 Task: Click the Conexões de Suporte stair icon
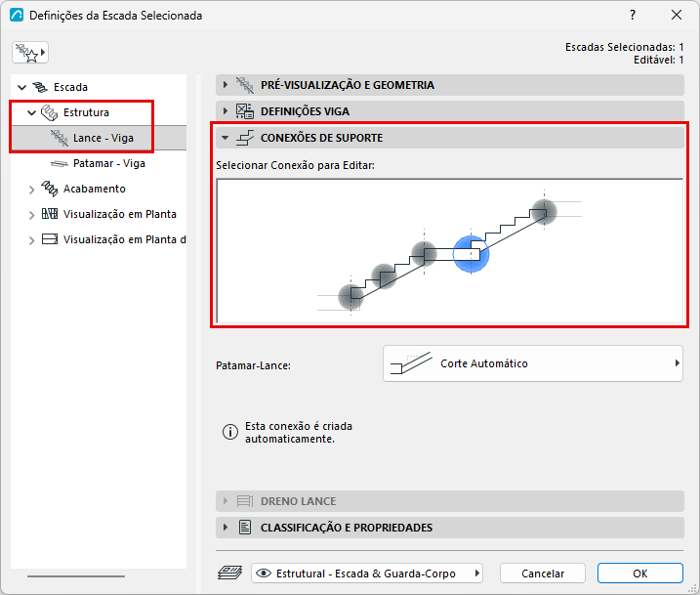tap(245, 138)
